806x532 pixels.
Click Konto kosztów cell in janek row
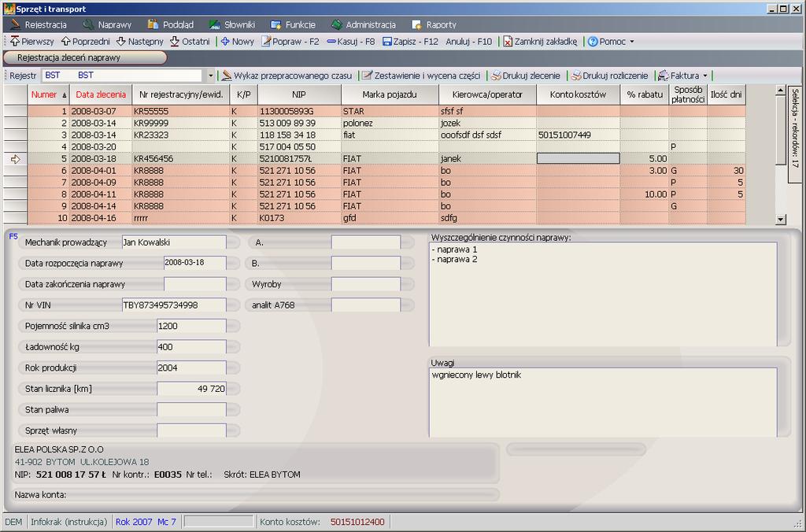[578, 158]
